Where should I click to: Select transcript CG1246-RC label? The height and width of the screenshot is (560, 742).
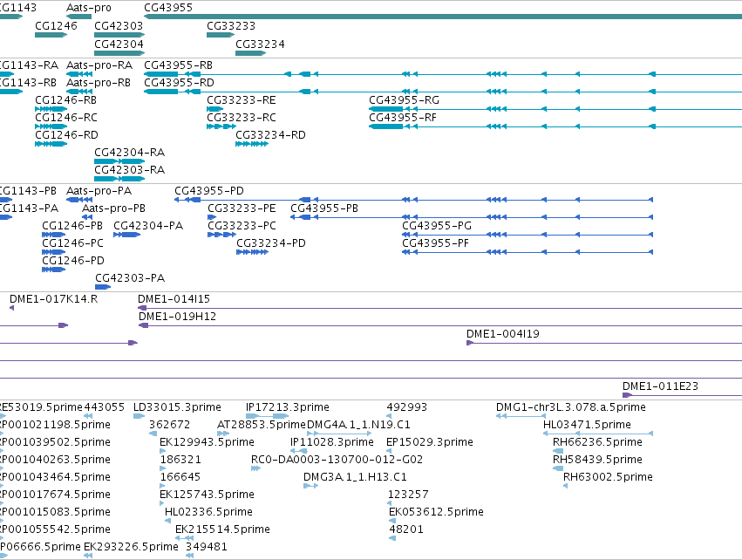66,117
